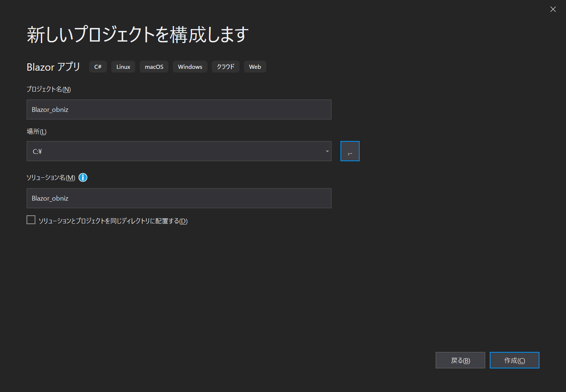
Task: Click the 新しいプロジェクトを構成します heading
Action: click(138, 35)
